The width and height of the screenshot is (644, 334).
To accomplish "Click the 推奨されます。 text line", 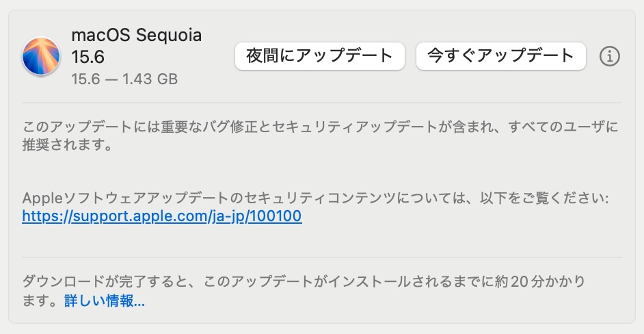I will (67, 145).
